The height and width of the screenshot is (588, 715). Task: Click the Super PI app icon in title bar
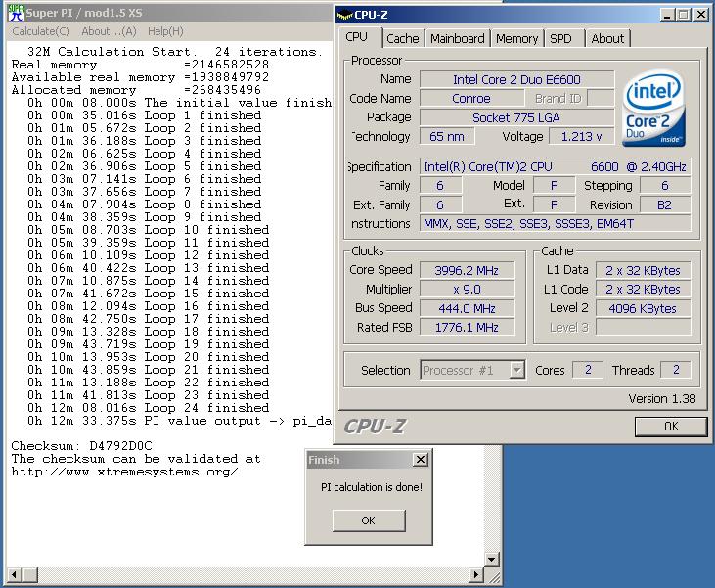16,13
